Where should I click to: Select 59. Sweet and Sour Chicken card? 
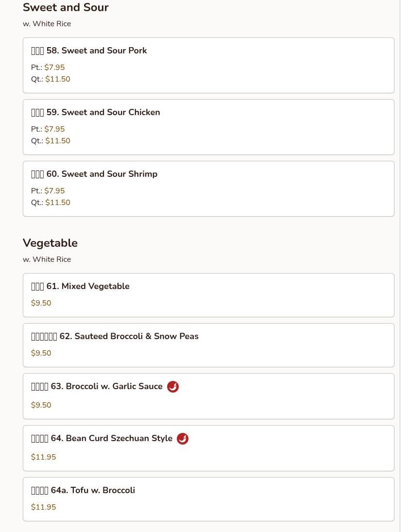(x=208, y=127)
